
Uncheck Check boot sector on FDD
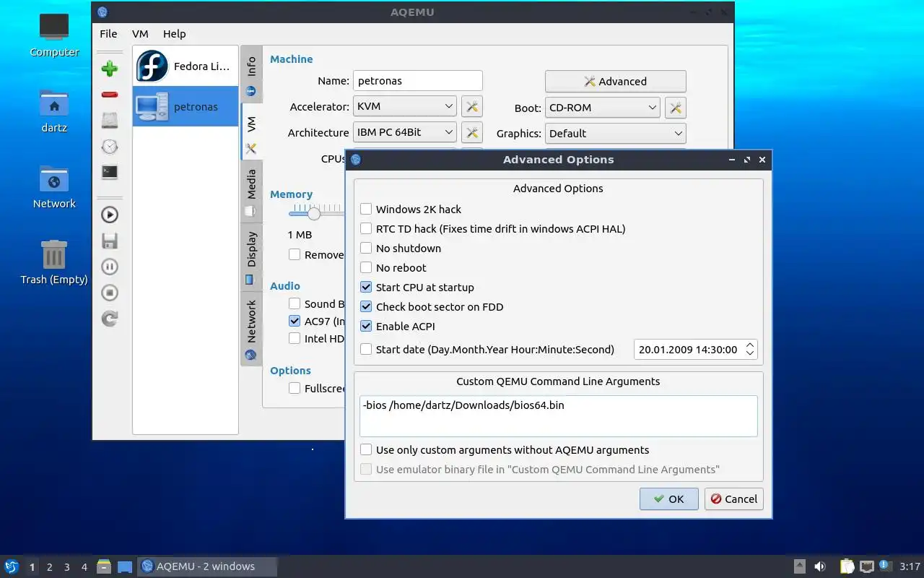[x=366, y=306]
